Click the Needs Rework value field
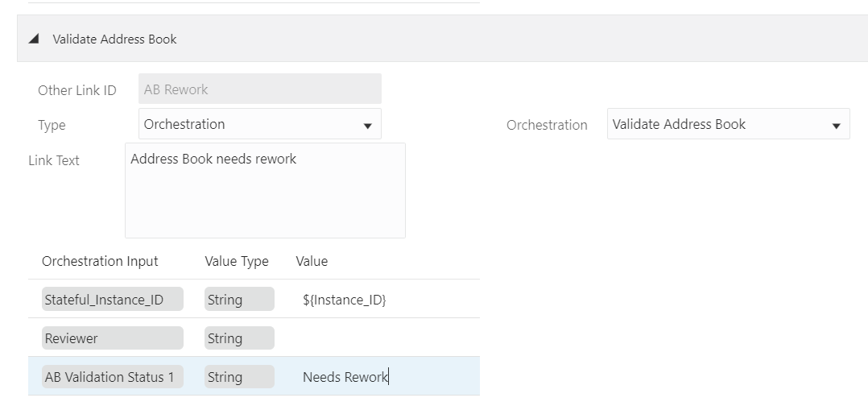This screenshot has height=406, width=868. point(346,377)
